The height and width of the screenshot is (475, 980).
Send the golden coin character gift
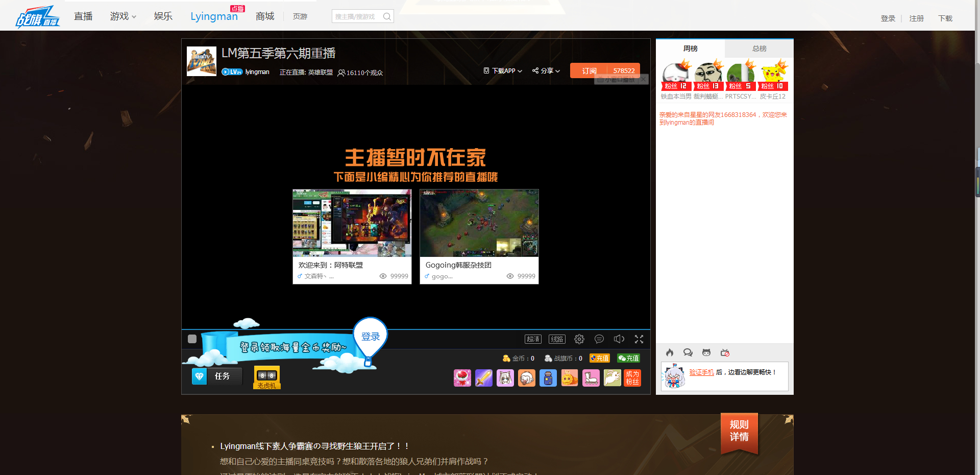(570, 378)
